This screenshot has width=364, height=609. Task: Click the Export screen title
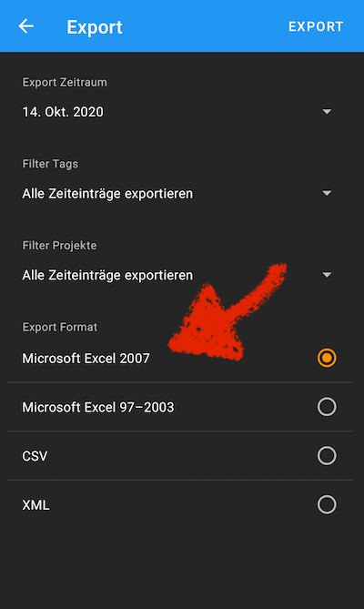tap(95, 27)
